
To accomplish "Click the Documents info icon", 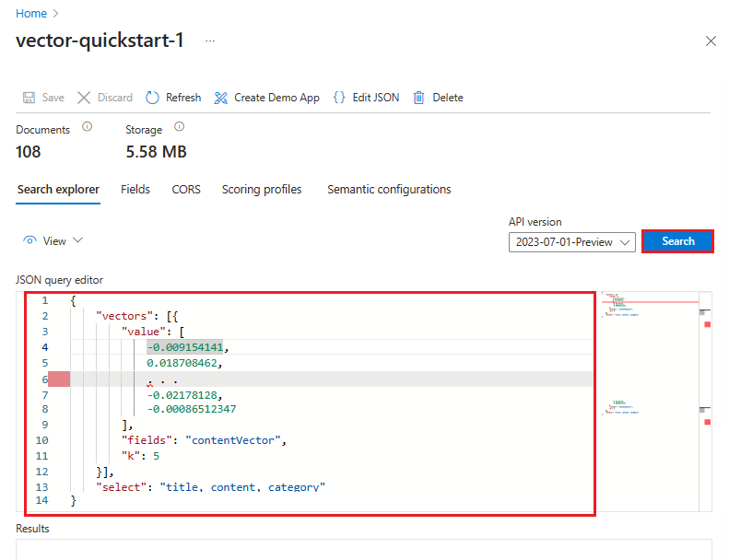I will pos(88,128).
